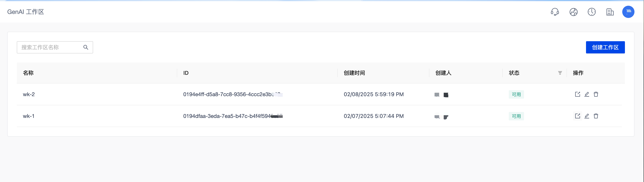Click the GenAI 工作区 page title

click(26, 12)
